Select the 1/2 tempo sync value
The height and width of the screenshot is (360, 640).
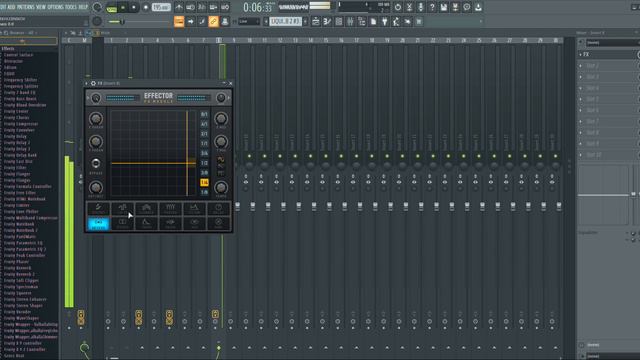click(x=204, y=163)
